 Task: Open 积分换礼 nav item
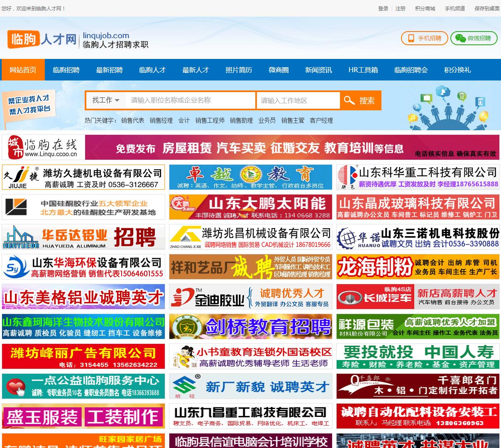pyautogui.click(x=457, y=70)
